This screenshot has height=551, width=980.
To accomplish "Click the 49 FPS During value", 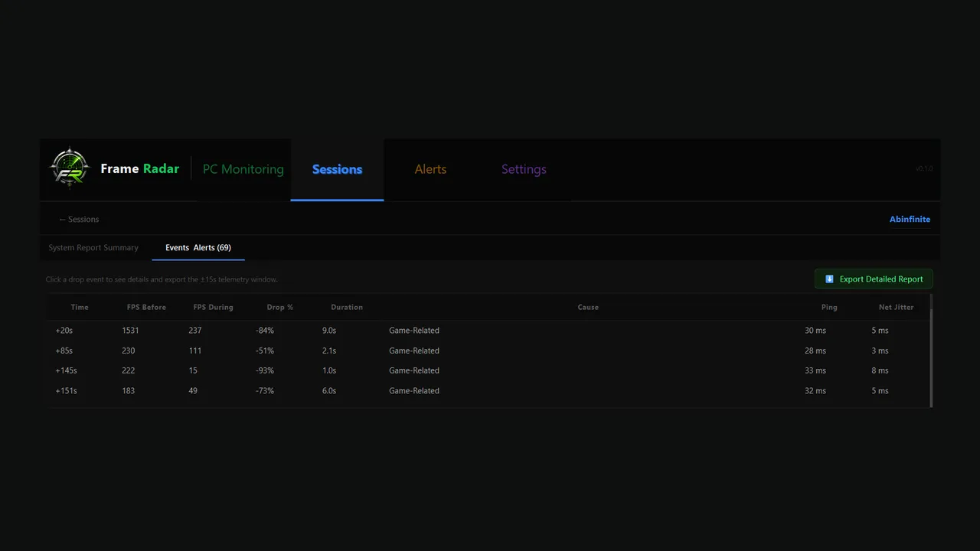I will click(x=193, y=390).
